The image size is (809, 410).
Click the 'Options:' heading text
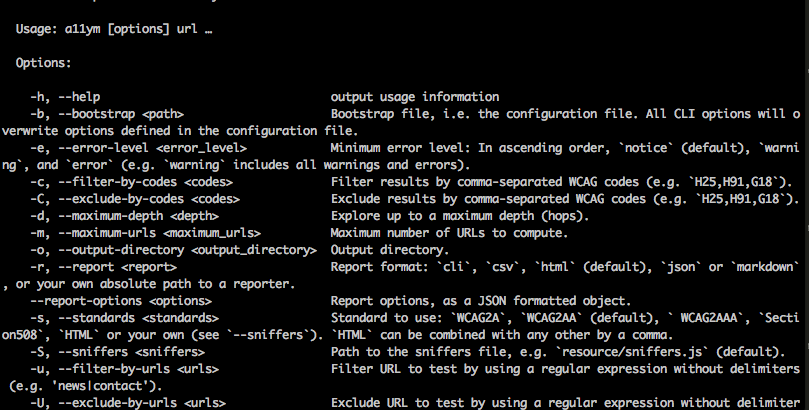click(43, 63)
